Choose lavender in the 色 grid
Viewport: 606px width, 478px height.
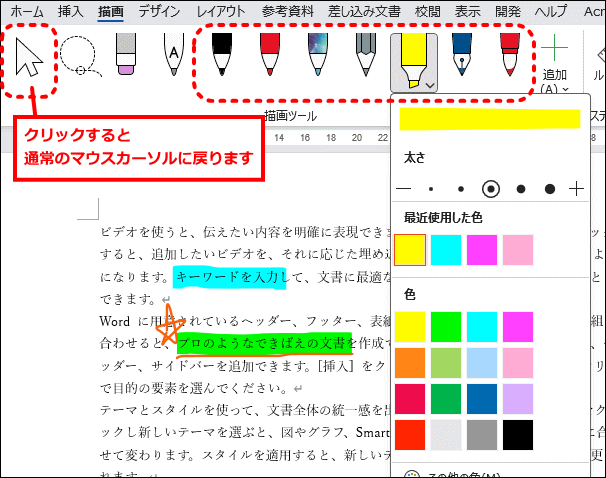(518, 399)
